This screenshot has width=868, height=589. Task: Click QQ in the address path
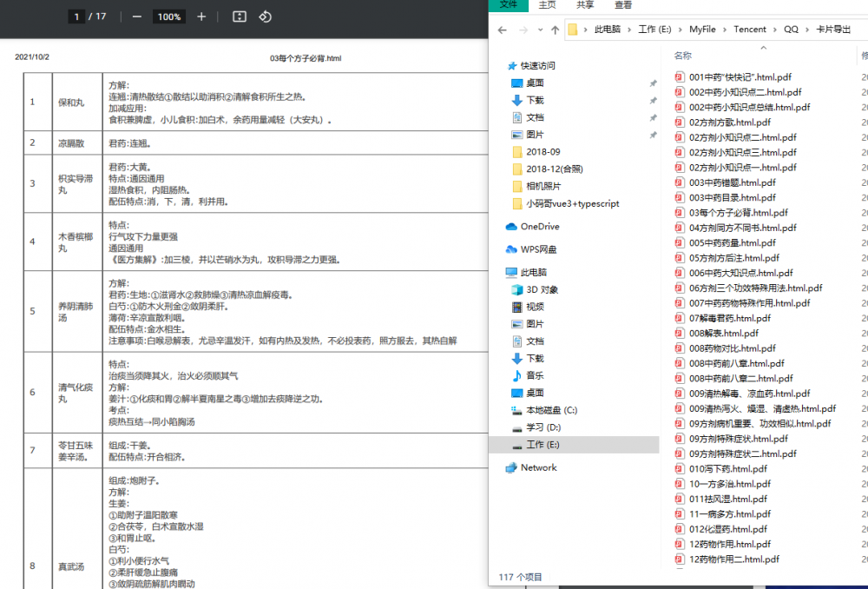[x=791, y=30]
